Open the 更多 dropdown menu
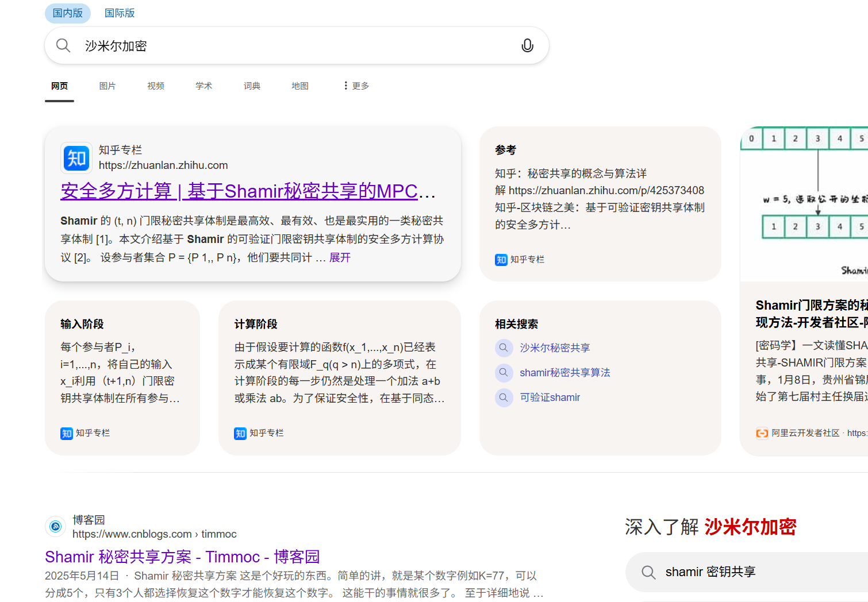868x602 pixels. pyautogui.click(x=356, y=86)
